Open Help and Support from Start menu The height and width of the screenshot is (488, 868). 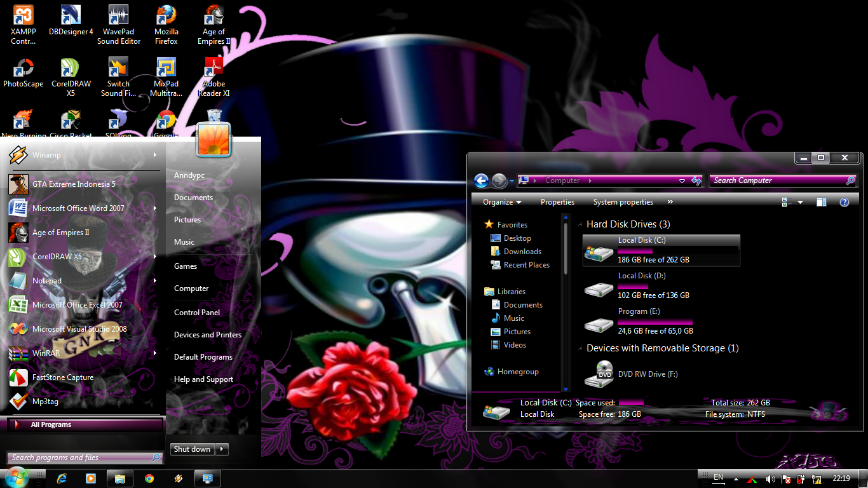point(203,379)
